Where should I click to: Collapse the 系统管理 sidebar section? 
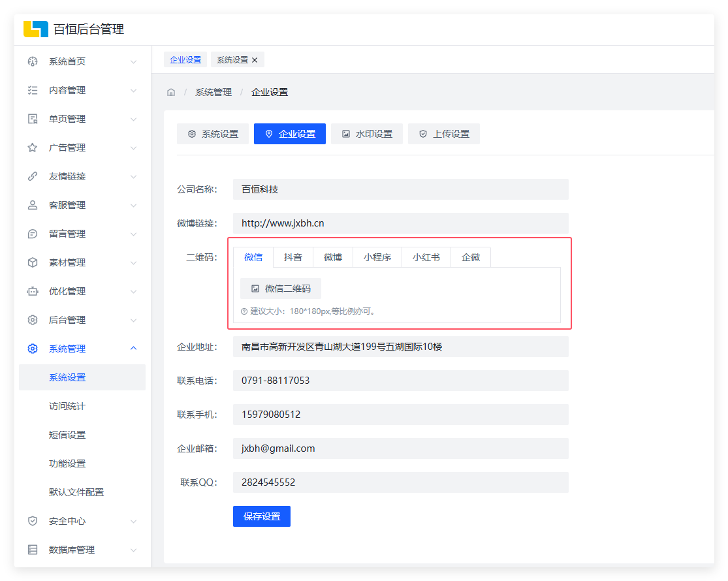[x=82, y=348]
